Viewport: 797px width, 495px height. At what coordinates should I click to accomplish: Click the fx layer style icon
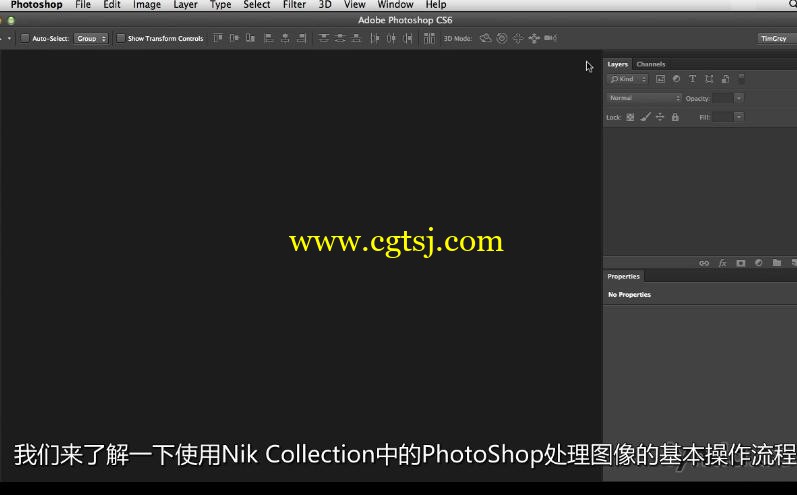[x=722, y=263]
